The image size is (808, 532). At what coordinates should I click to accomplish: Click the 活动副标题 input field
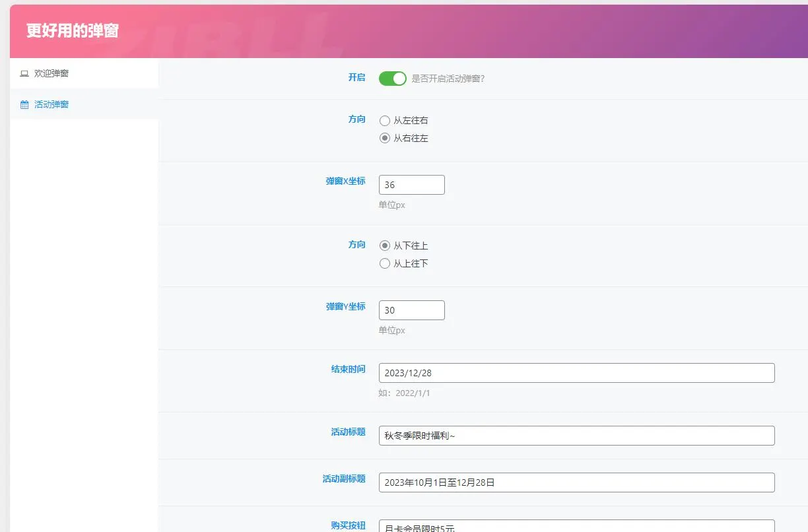click(x=577, y=482)
